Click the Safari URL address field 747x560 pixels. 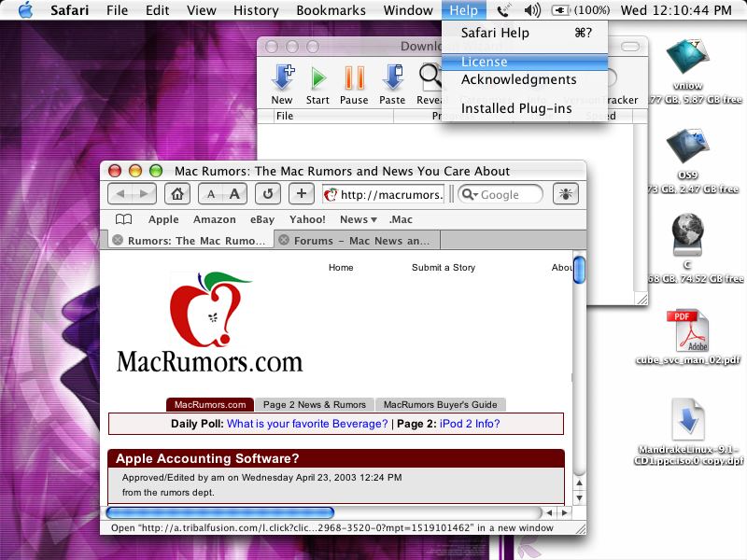coord(384,194)
